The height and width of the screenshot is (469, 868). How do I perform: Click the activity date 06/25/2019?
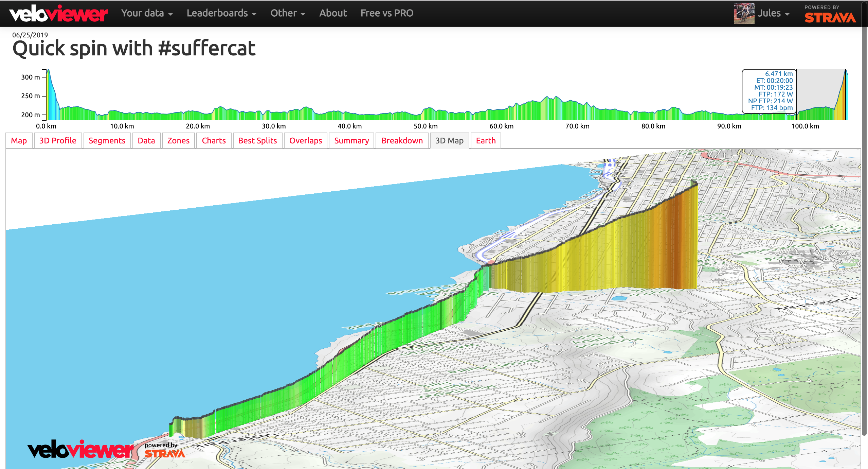[30, 35]
